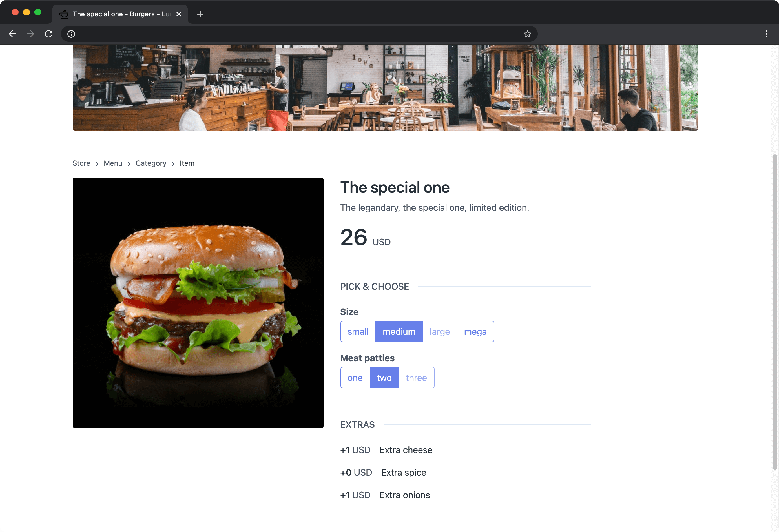The width and height of the screenshot is (779, 532).
Task: Click the 'Item' breadcrumb item
Action: click(187, 163)
